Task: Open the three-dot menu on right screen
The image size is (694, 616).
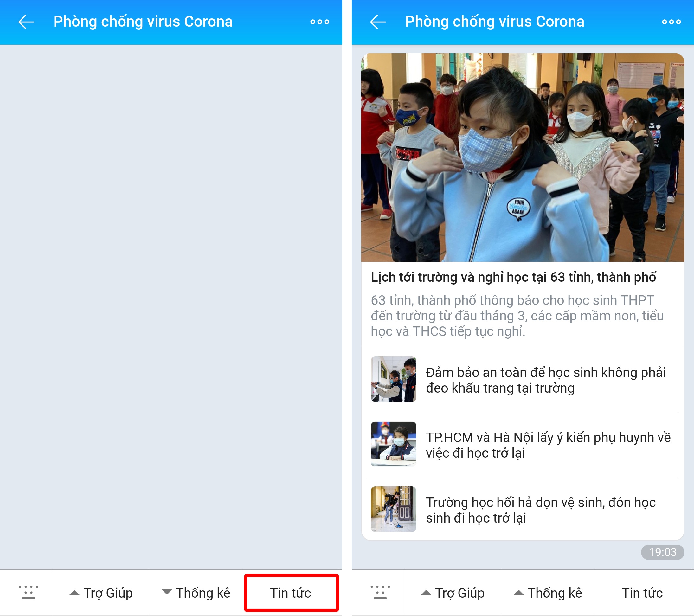Action: coord(671,22)
